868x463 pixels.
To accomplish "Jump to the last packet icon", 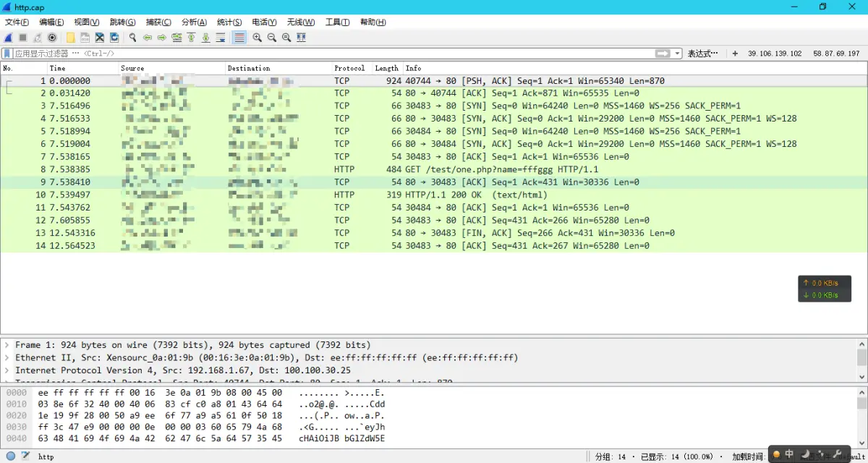I will 205,38.
